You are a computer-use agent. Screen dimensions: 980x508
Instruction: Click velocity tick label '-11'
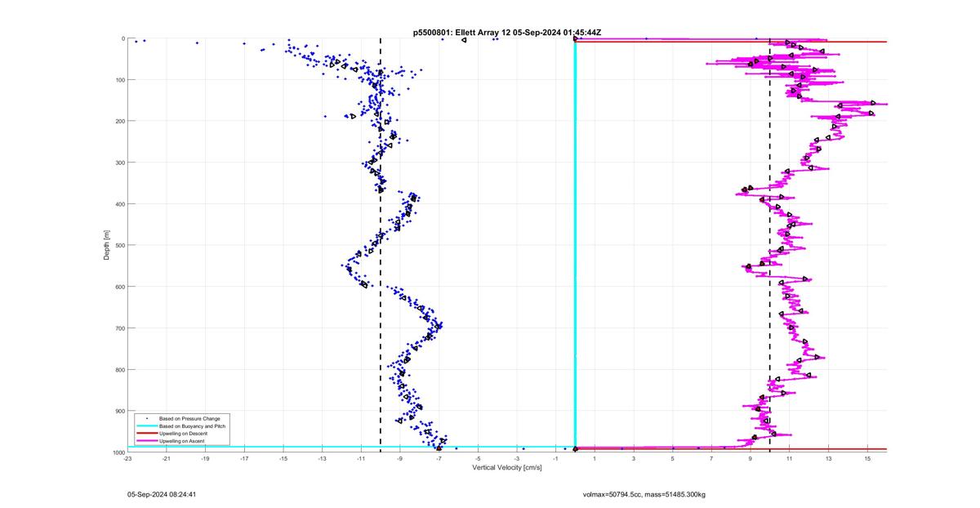pyautogui.click(x=361, y=459)
